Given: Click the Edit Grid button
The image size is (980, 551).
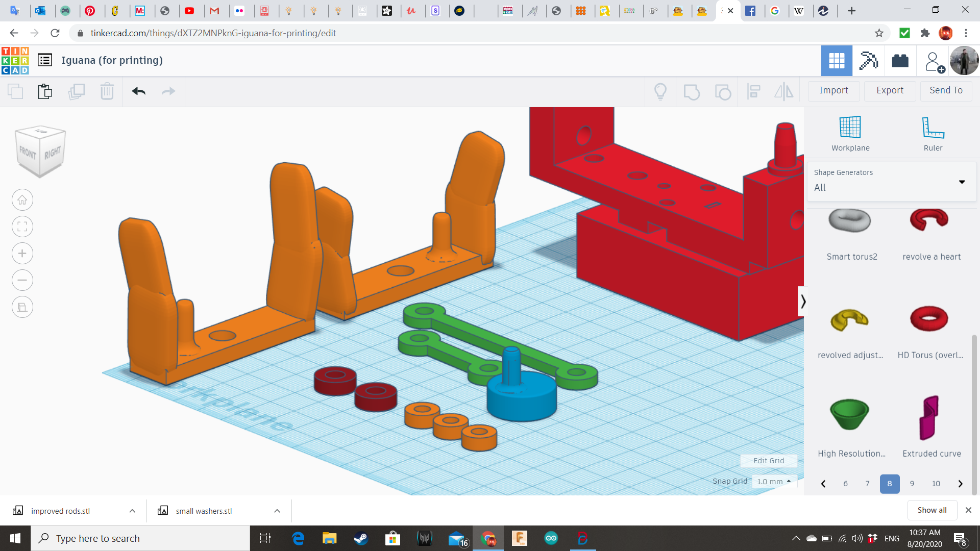Looking at the screenshot, I should [x=769, y=461].
